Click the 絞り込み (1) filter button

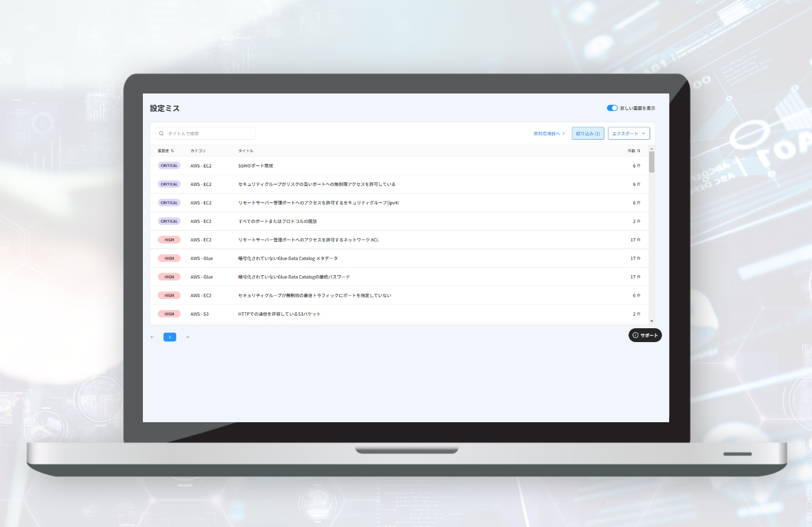click(588, 134)
